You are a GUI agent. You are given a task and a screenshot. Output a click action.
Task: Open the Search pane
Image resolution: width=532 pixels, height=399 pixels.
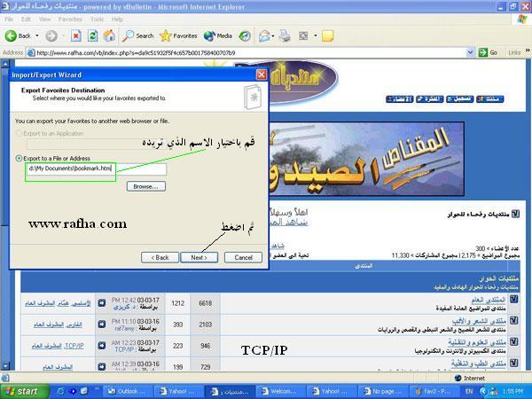(x=137, y=35)
